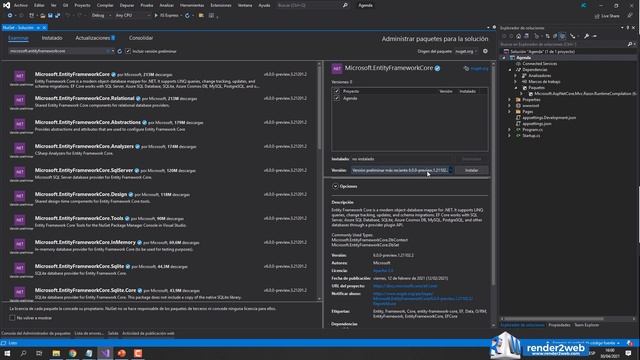Click the browser refresh icon in toolbar

[187, 16]
